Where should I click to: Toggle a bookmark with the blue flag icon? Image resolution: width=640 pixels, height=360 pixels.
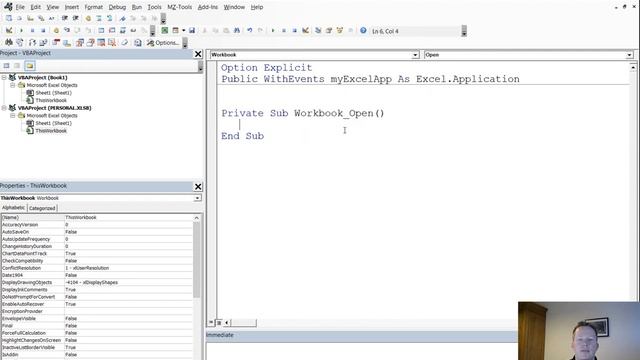[122, 18]
